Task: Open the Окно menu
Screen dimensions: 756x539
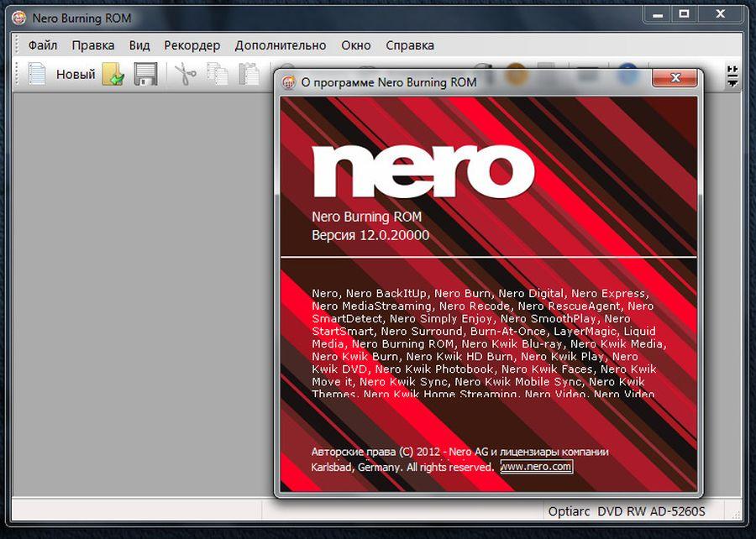Action: tap(356, 45)
